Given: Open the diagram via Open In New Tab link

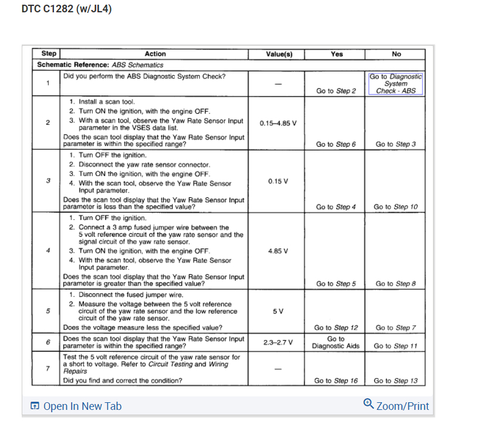Looking at the screenshot, I should click(x=82, y=406).
